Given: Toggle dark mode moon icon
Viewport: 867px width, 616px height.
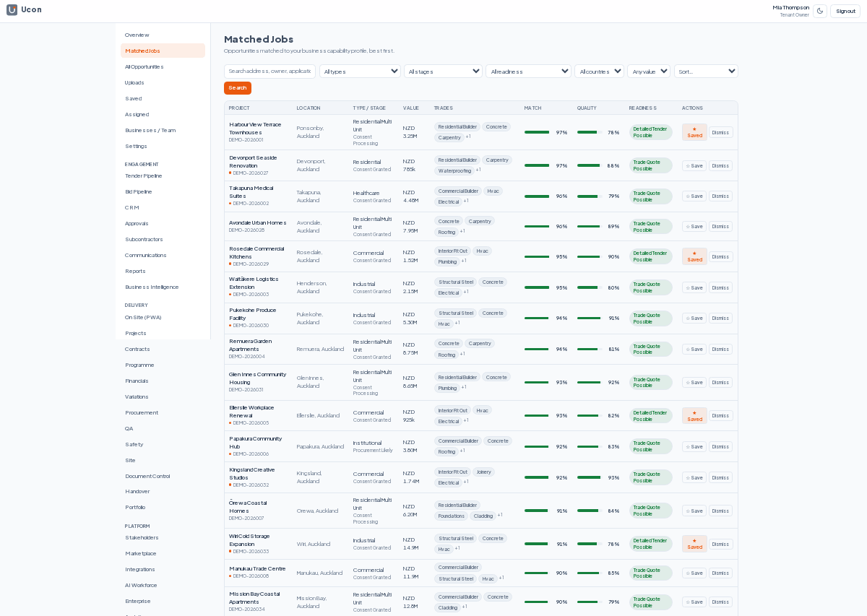Looking at the screenshot, I should pos(820,11).
